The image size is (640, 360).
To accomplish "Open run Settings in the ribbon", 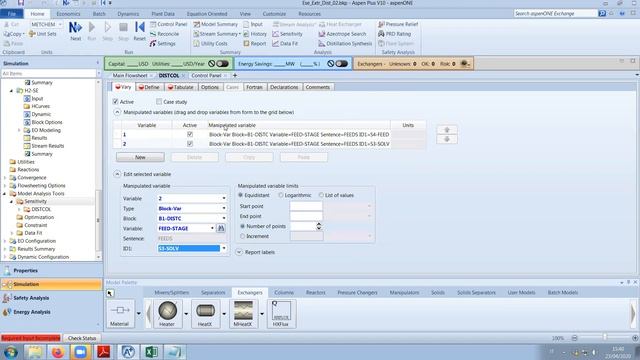I will [x=162, y=43].
